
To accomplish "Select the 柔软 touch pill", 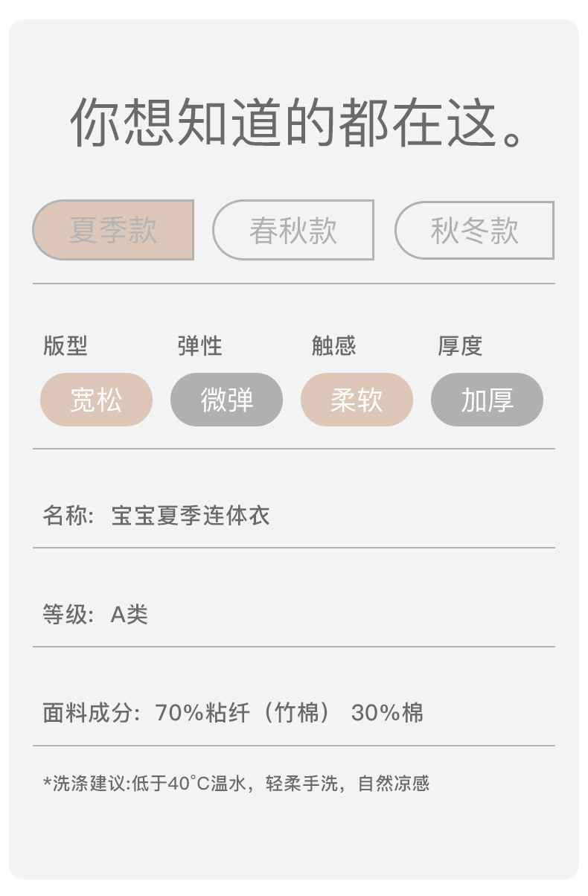I will (x=357, y=400).
